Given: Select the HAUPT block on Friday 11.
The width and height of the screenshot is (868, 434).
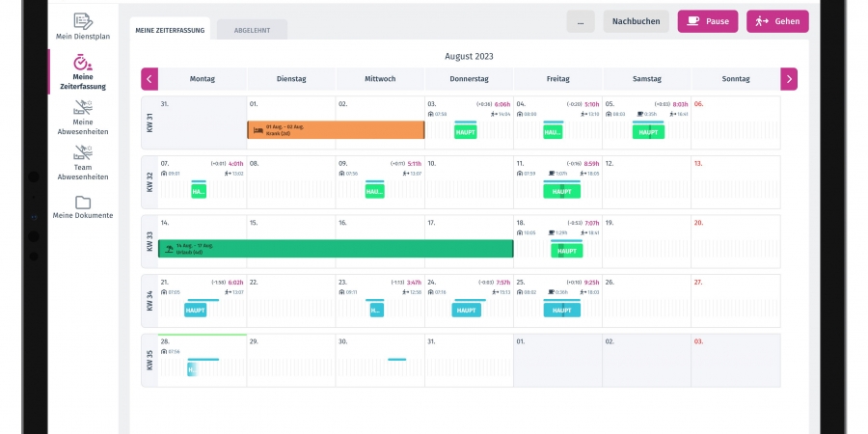Looking at the screenshot, I should coord(559,192).
